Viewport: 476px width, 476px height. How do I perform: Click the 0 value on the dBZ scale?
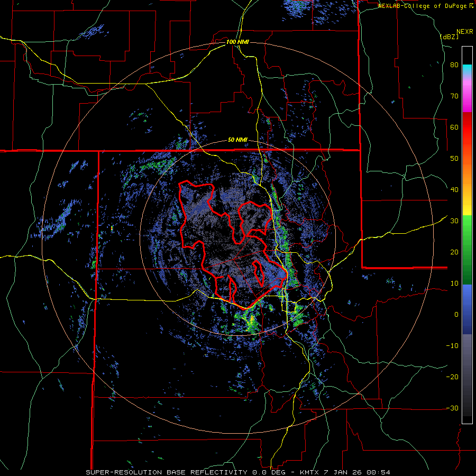(x=456, y=315)
